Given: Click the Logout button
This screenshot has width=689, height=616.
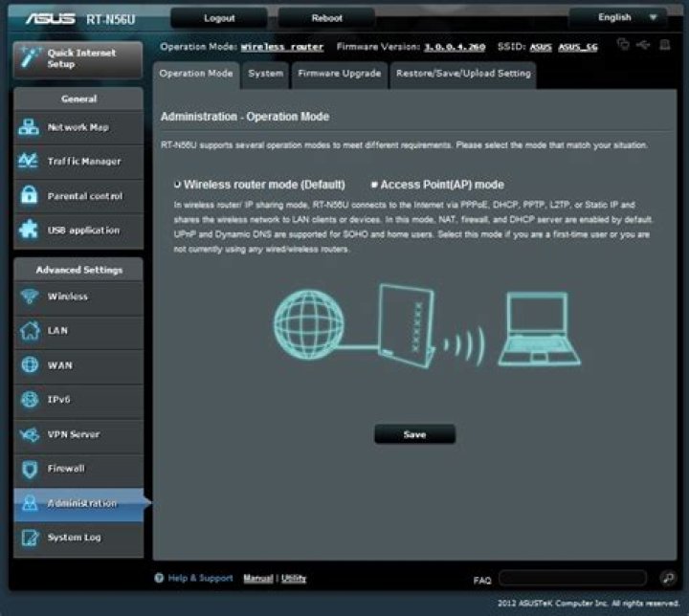Looking at the screenshot, I should click(x=219, y=18).
